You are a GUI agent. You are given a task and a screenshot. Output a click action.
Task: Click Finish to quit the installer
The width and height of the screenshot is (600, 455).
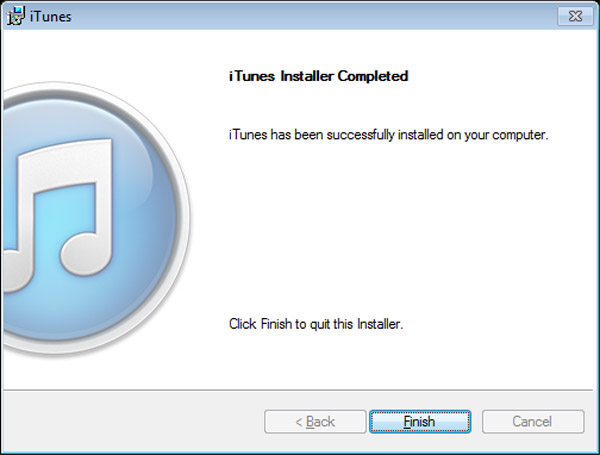[x=420, y=421]
